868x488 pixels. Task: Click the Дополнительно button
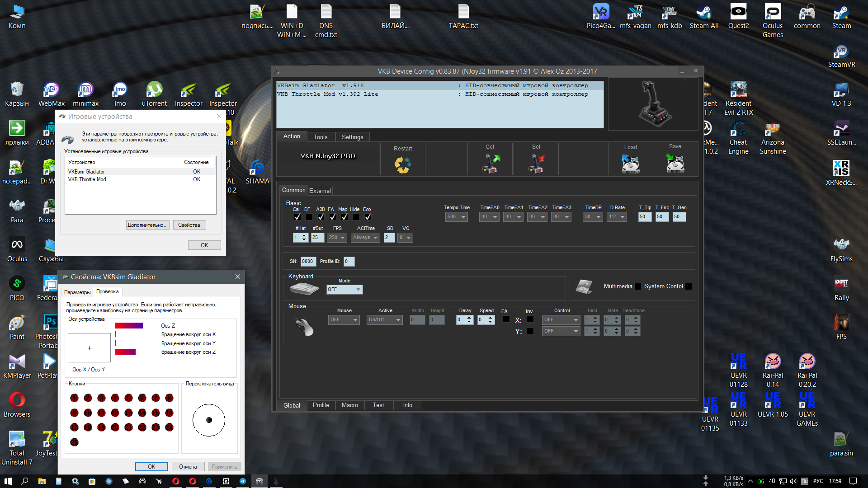tap(147, 225)
